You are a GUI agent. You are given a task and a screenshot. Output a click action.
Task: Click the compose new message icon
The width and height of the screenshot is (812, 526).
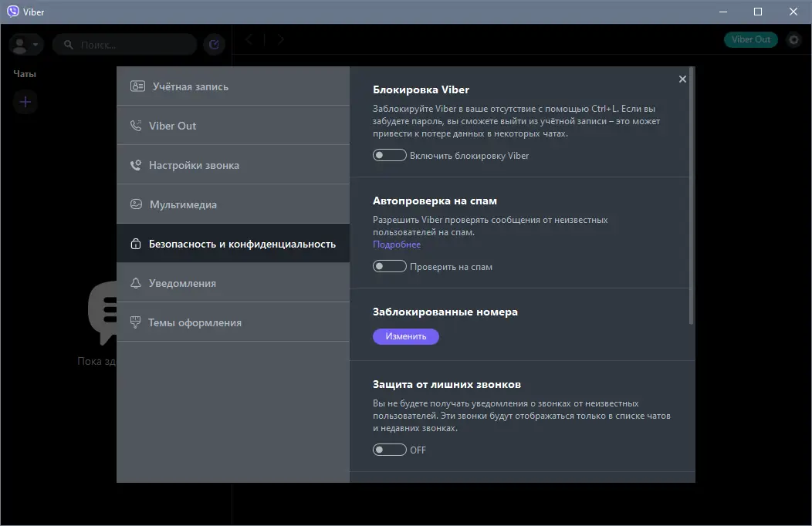[x=214, y=45]
